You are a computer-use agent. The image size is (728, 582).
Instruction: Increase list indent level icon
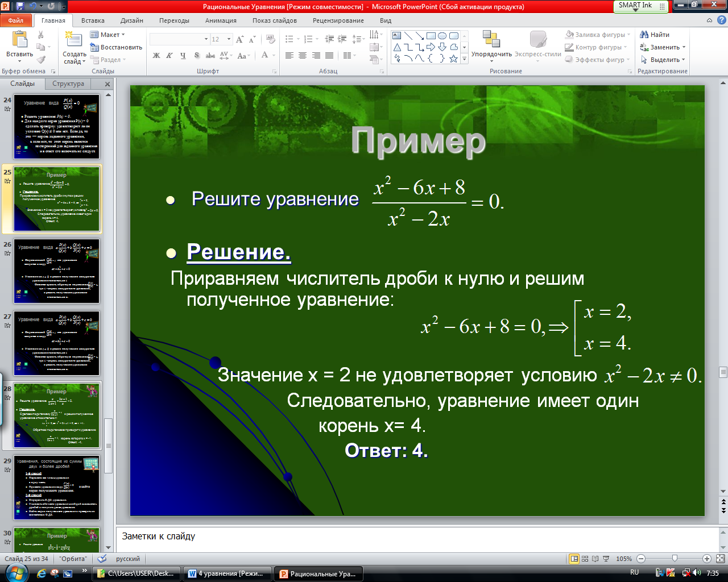pos(342,39)
